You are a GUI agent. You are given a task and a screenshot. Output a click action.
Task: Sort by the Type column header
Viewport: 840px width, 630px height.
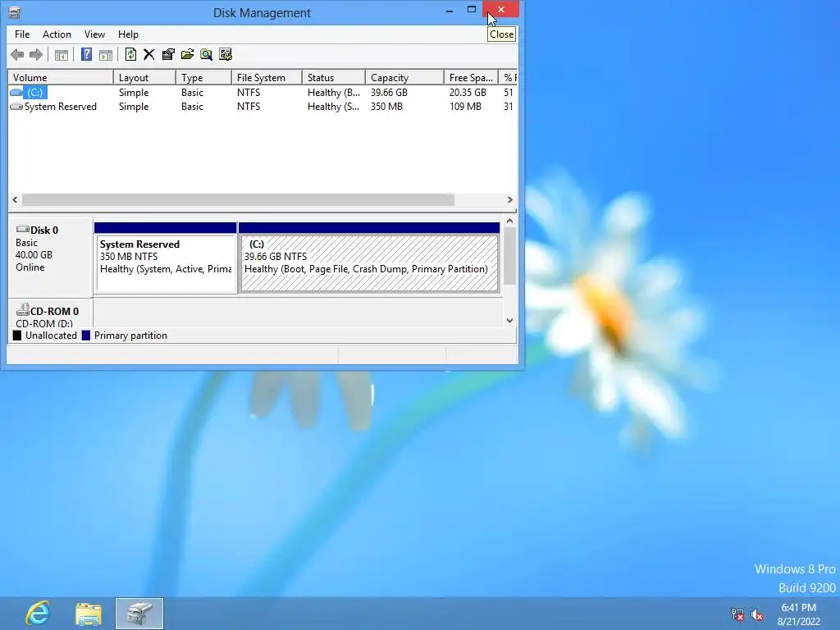click(203, 78)
